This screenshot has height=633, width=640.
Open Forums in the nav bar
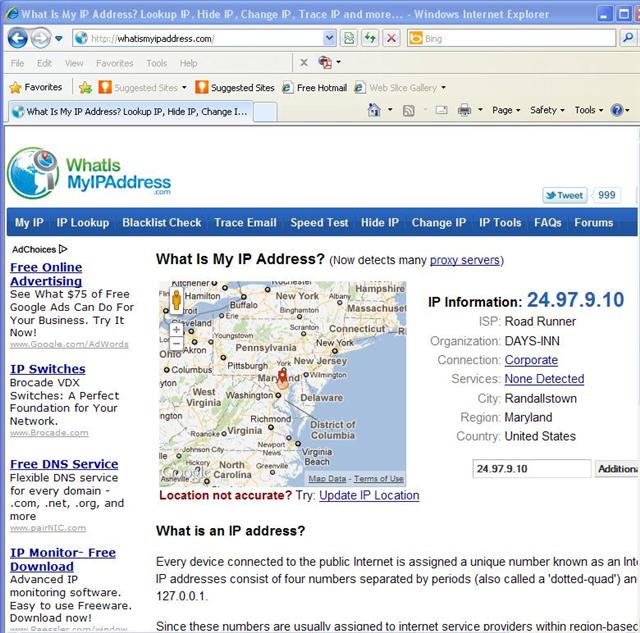593,222
